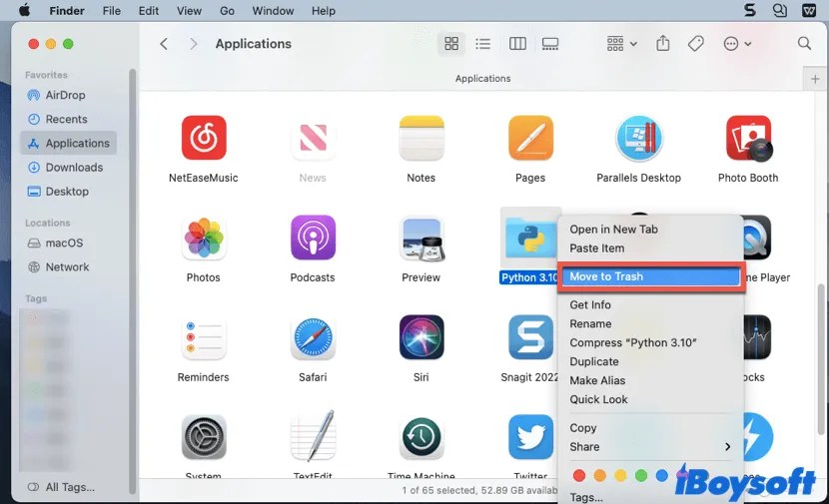Screen dimensions: 829x504
Task: Click the Applications tab label
Action: pyautogui.click(x=482, y=79)
